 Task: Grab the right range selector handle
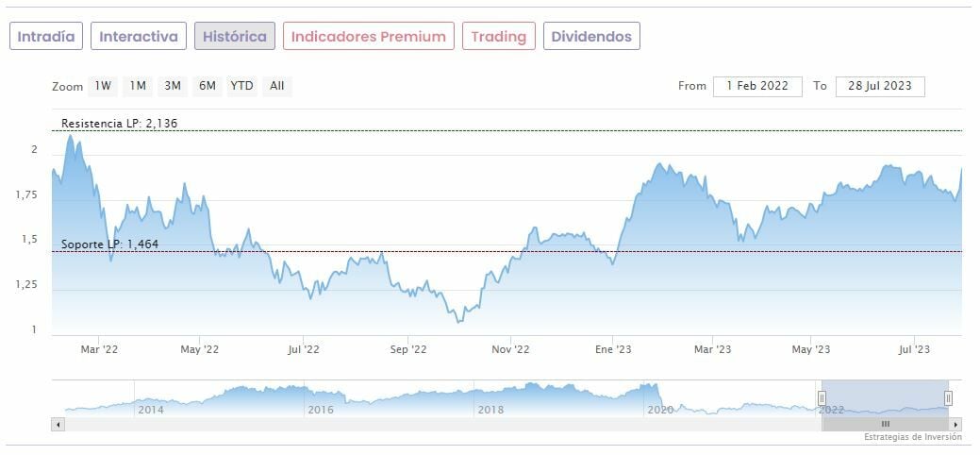(948, 398)
